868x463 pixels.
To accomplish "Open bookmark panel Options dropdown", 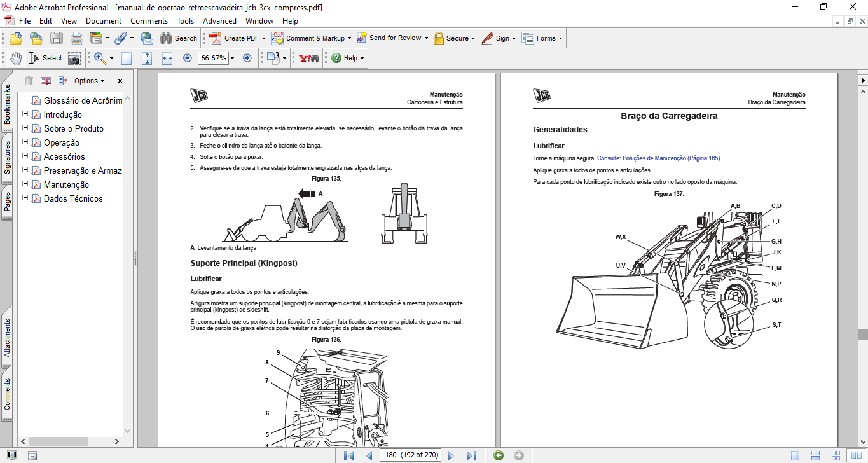I will coord(89,81).
